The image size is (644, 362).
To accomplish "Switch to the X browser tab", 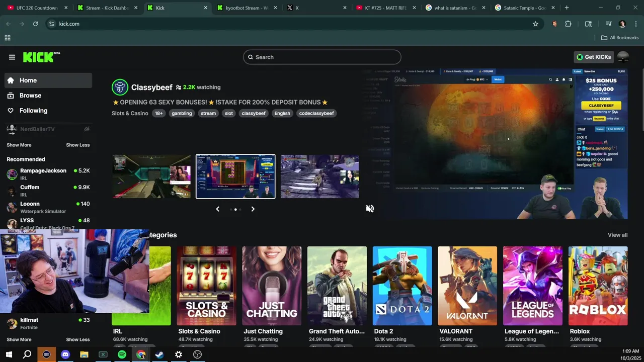I will click(x=316, y=8).
